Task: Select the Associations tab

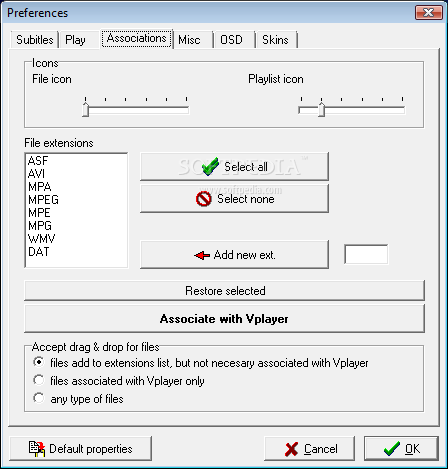Action: click(137, 39)
